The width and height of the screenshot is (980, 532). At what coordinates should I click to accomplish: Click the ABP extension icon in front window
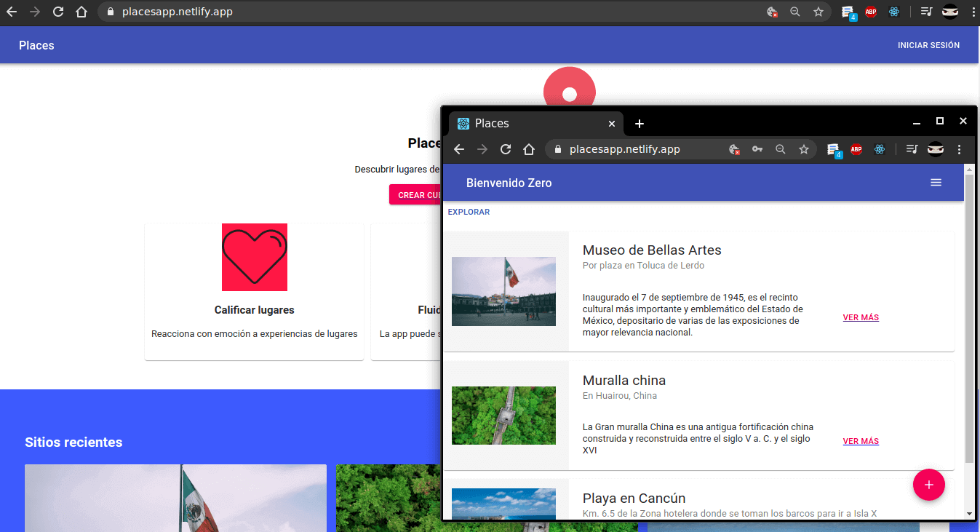856,149
